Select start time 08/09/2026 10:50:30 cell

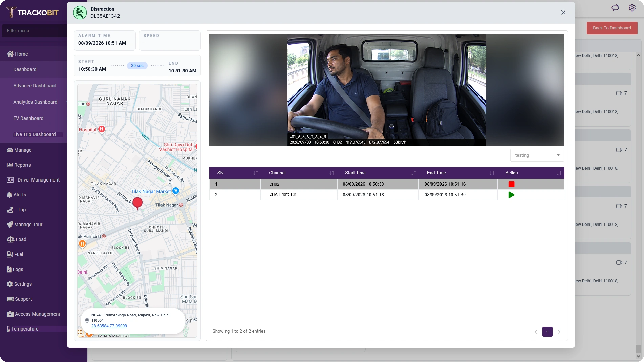pos(378,184)
